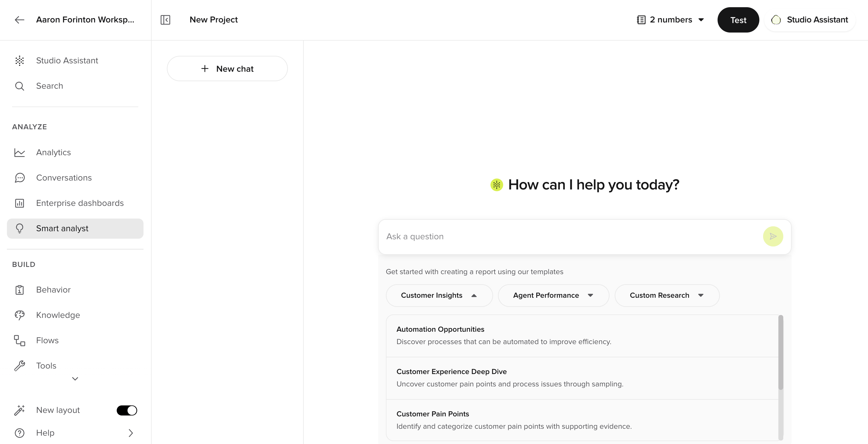This screenshot has width=868, height=444.
Task: Select Customer Experience Deep Dive template
Action: click(x=582, y=378)
